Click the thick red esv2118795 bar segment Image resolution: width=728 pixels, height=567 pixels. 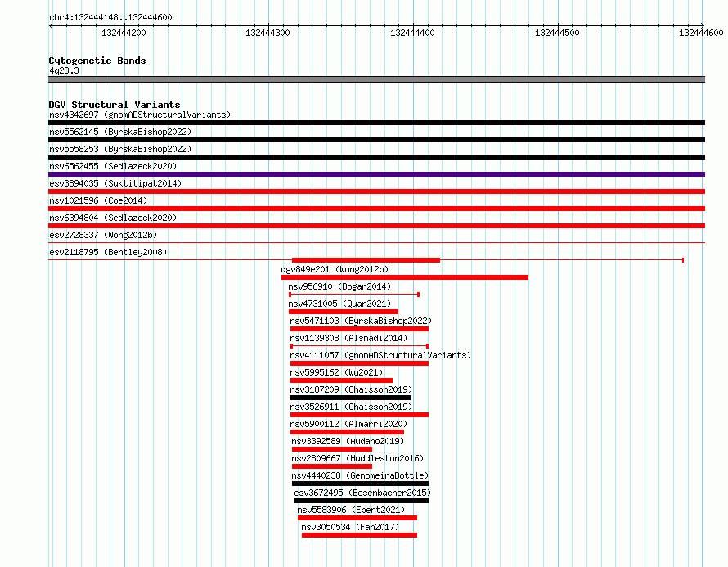click(366, 260)
